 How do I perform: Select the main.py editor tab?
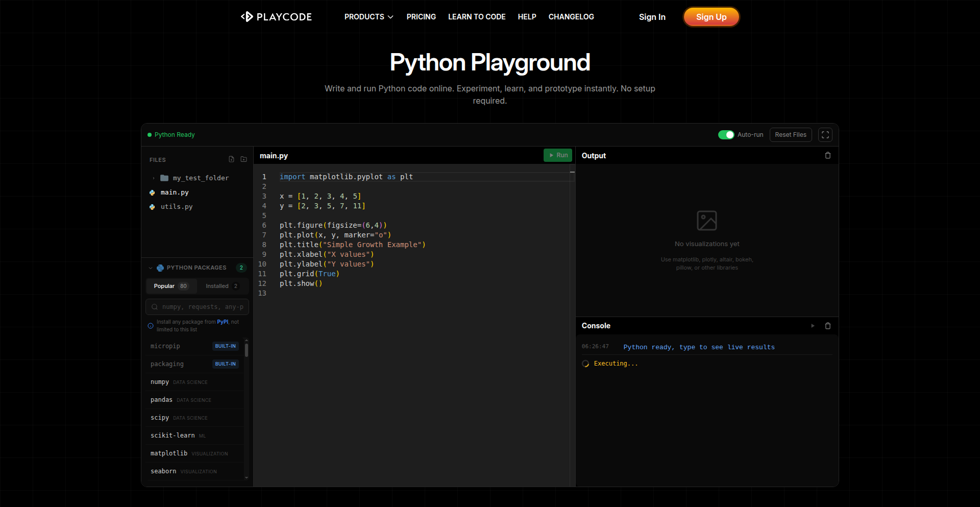pos(274,156)
